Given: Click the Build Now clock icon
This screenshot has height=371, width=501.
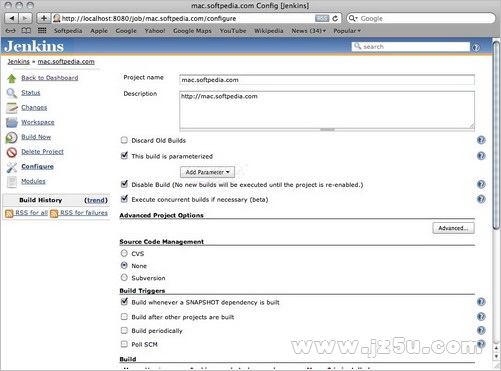Looking at the screenshot, I should pos(12,137).
